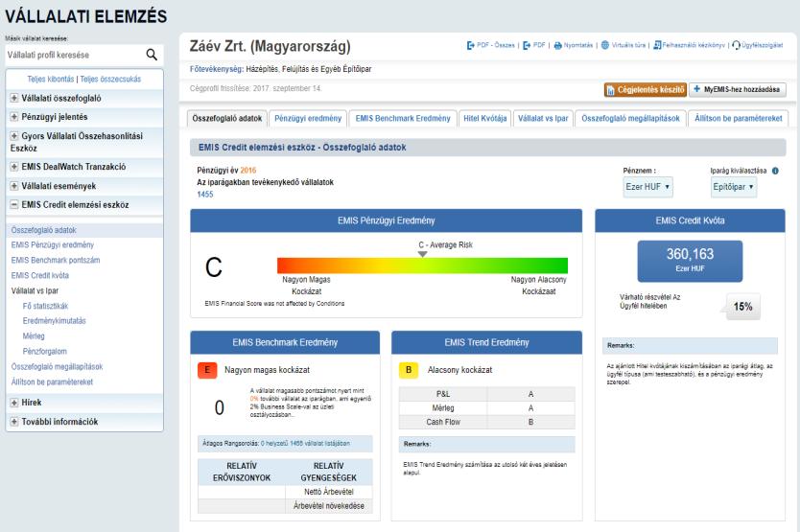Expand További információk section
Image resolution: width=800 pixels, height=532 pixels.
pyautogui.click(x=14, y=422)
